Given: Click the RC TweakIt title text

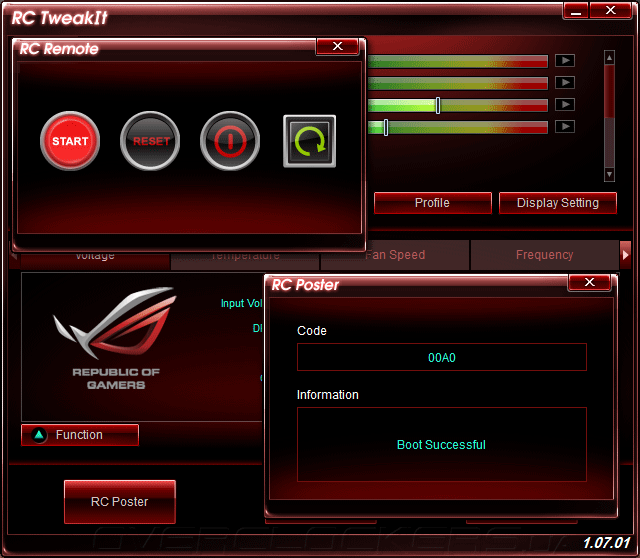Looking at the screenshot, I should [60, 18].
